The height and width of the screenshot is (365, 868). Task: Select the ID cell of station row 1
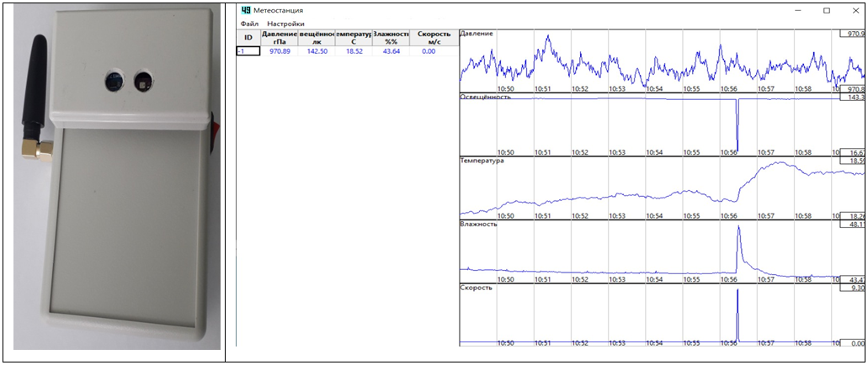pyautogui.click(x=248, y=51)
